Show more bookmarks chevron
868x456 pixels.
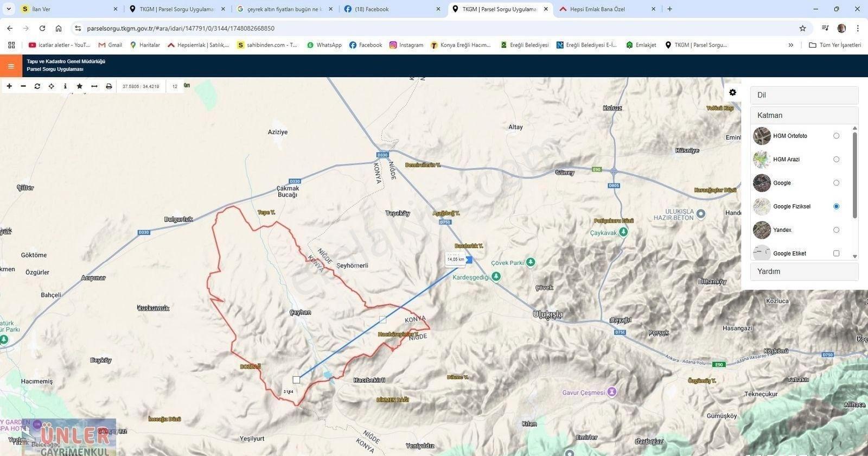tap(791, 45)
